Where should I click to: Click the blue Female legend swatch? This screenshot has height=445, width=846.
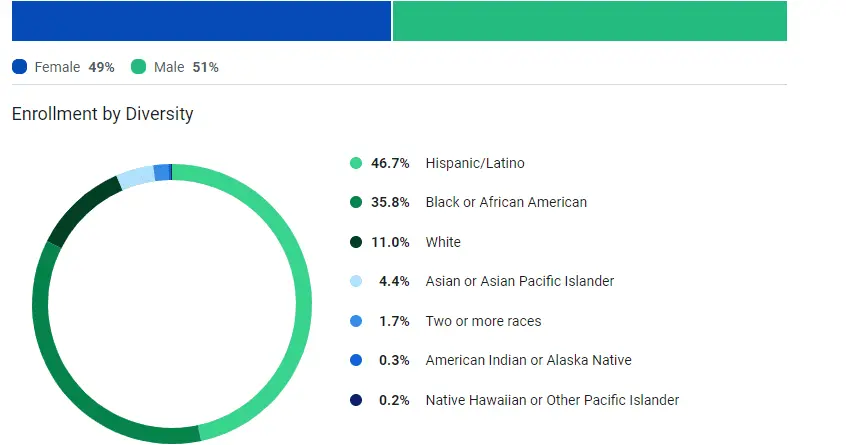20,67
